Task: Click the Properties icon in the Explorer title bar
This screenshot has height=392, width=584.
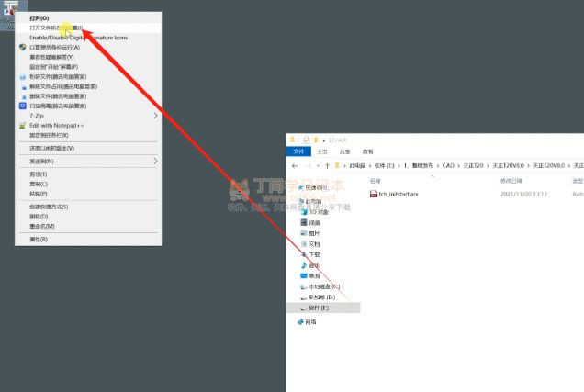Action: 306,140
